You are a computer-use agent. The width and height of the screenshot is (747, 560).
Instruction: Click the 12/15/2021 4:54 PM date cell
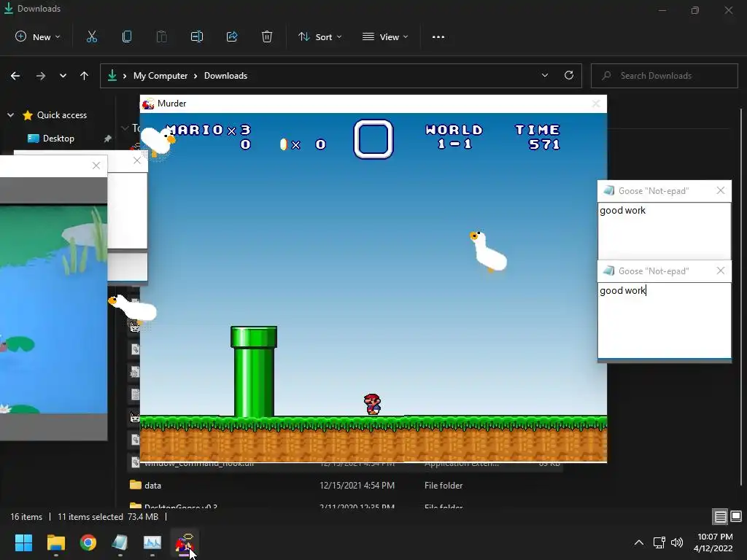point(357,485)
